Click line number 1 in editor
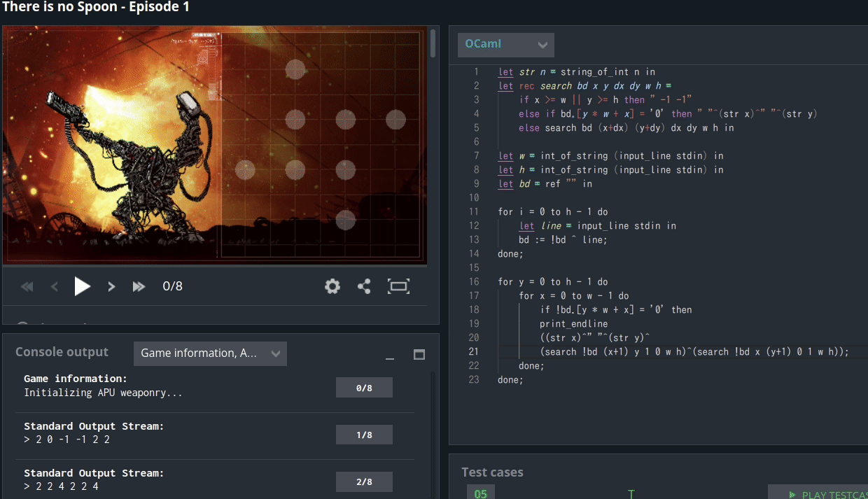 click(x=477, y=71)
